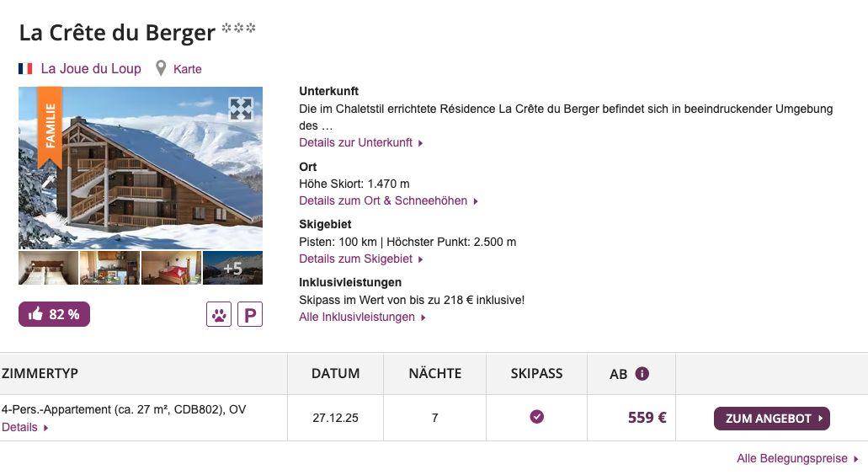
Task: Click the parking P icon
Action: [250, 315]
